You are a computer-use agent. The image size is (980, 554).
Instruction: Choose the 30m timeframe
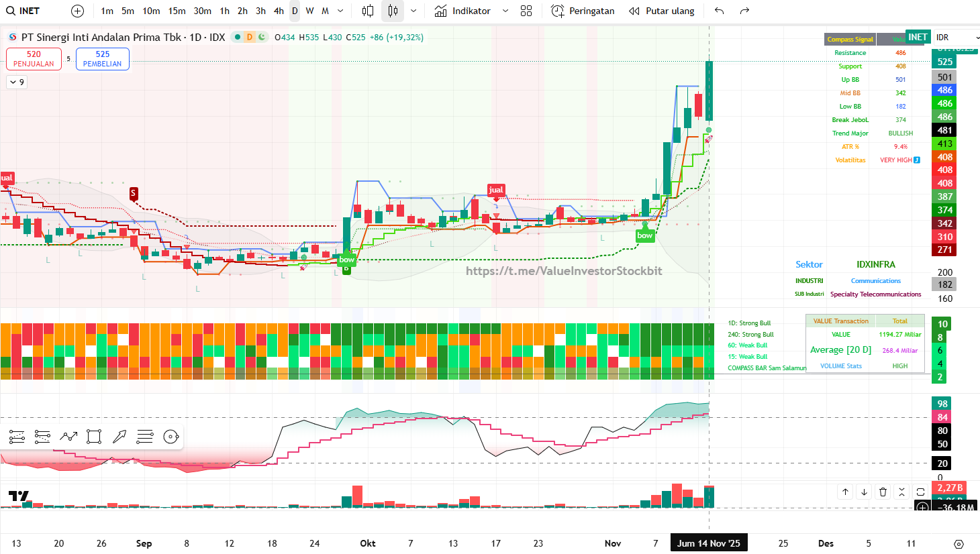202,11
